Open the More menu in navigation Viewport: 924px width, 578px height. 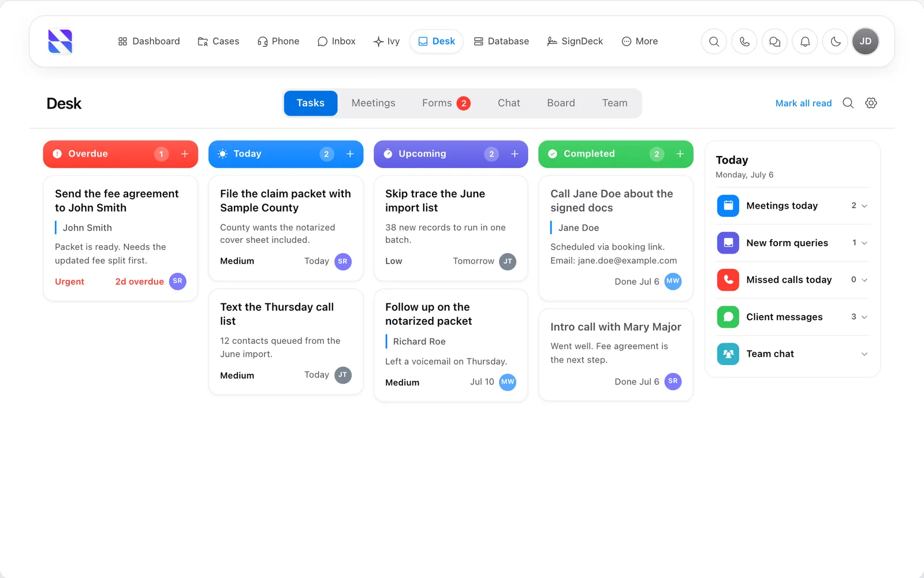640,42
